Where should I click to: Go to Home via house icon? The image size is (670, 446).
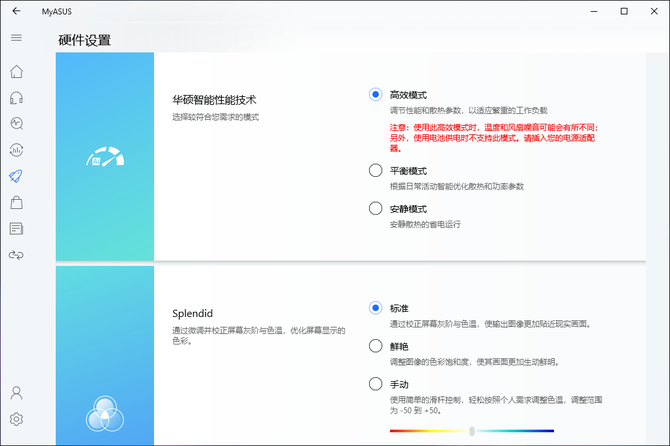click(x=16, y=72)
